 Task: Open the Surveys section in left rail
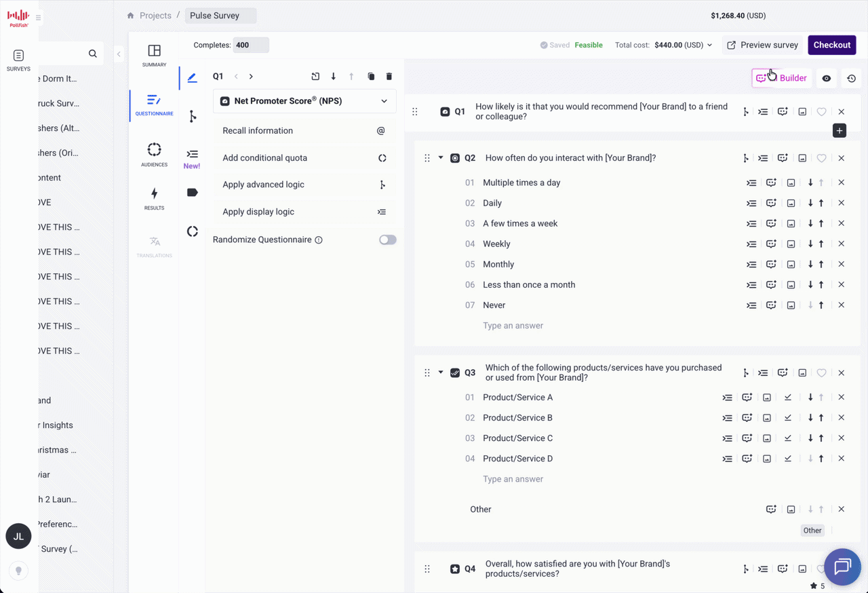[x=18, y=60]
